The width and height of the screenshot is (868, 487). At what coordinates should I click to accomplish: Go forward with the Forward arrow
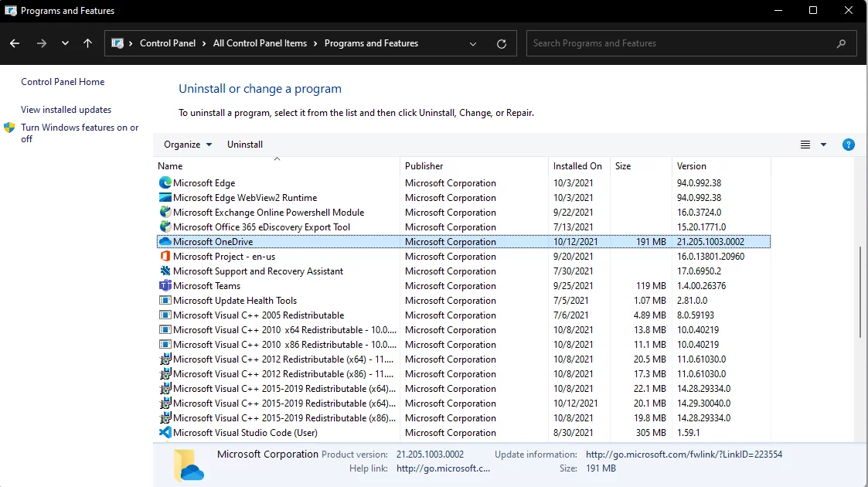(x=42, y=43)
